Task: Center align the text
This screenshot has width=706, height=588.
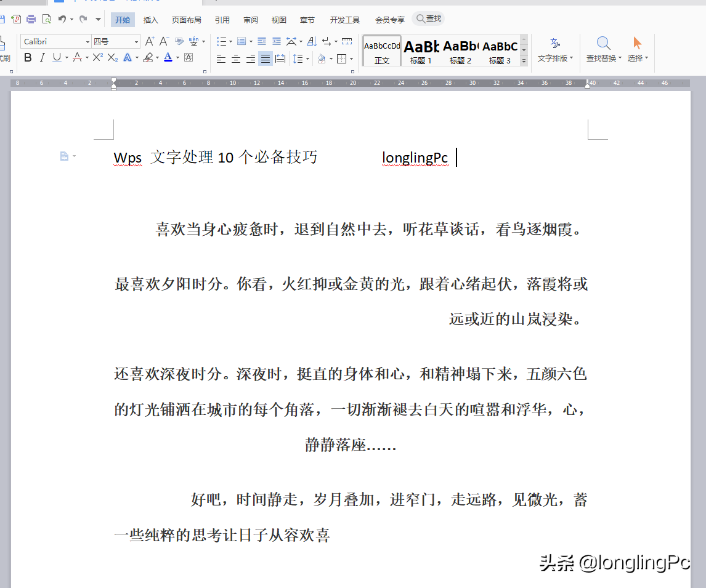Action: 236,58
